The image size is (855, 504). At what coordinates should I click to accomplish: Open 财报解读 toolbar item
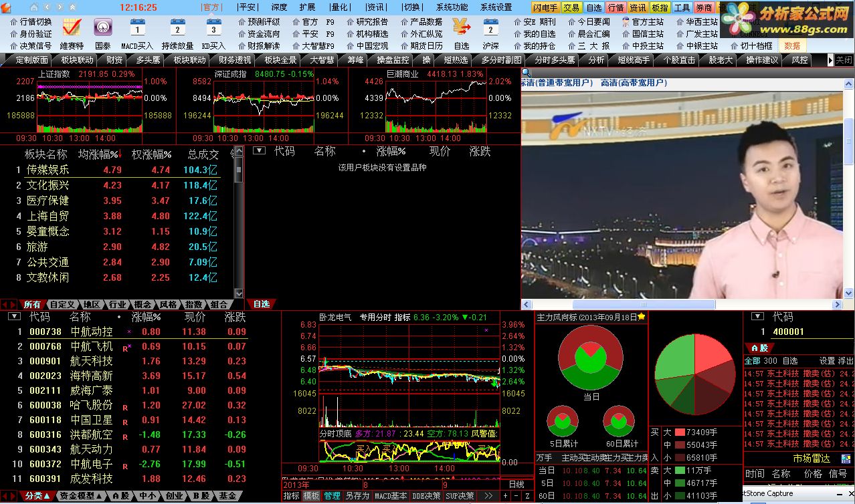[258, 45]
